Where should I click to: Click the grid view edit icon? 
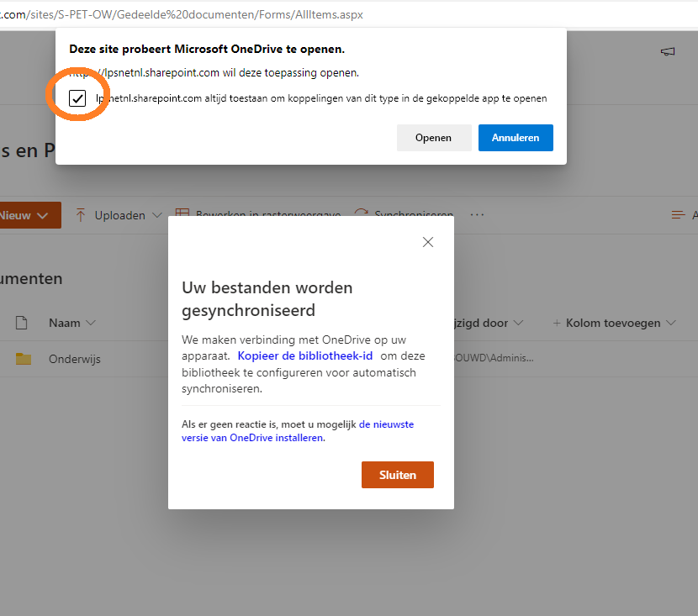point(182,215)
